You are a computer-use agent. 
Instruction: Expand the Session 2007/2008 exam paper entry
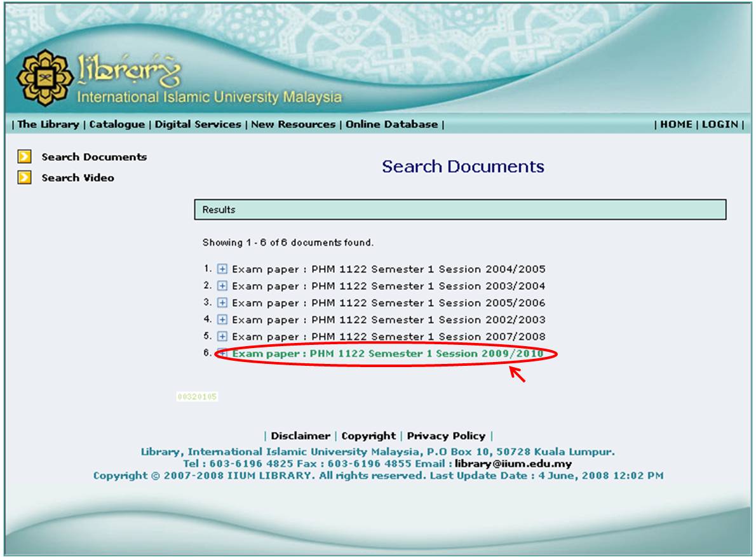coord(222,337)
